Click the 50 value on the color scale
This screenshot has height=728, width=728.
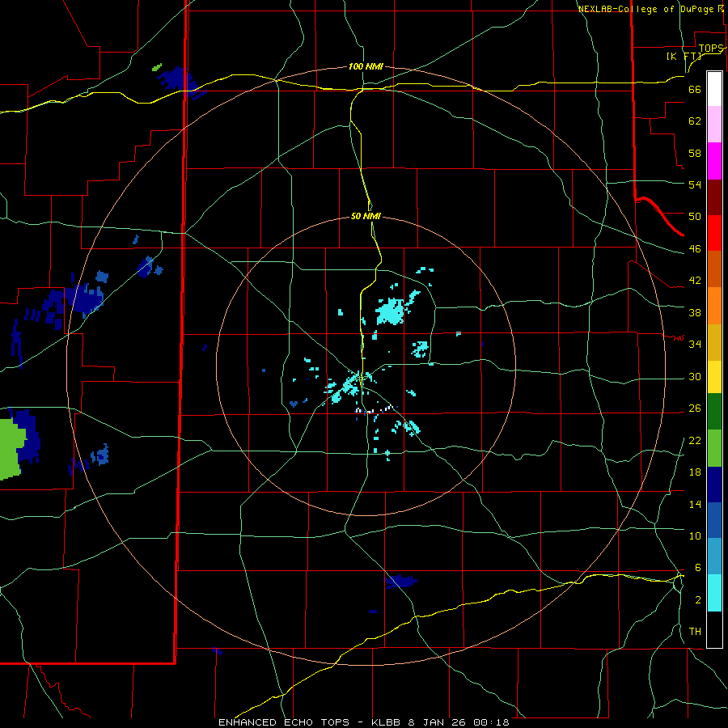click(x=695, y=217)
